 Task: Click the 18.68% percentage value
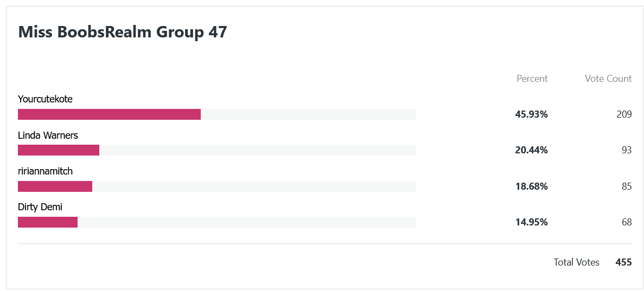(532, 186)
